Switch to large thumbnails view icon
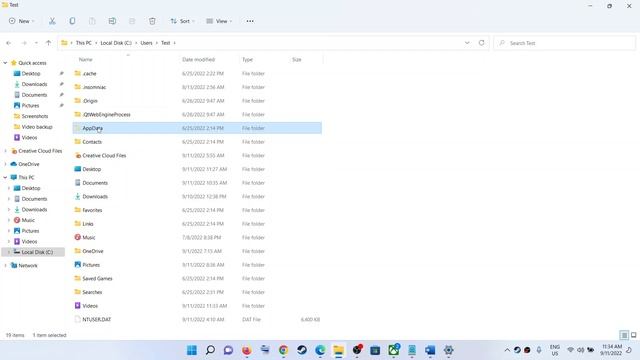 pos(633,335)
